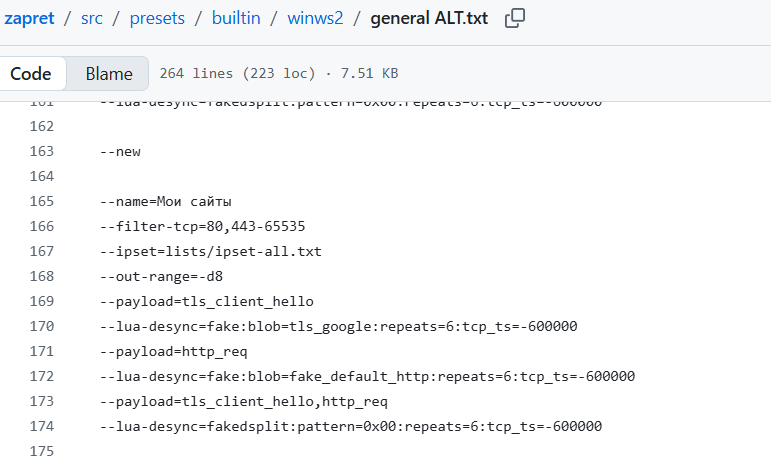Click line number 166
The width and height of the screenshot is (771, 456).
(x=42, y=226)
